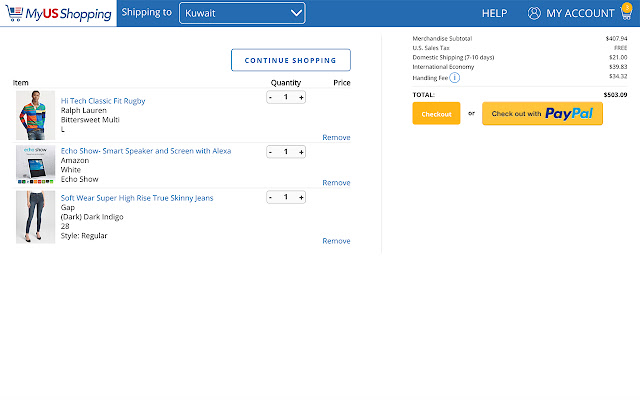Image resolution: width=640 pixels, height=400 pixels.
Task: Click quantity field of Rugby shirt
Action: [x=286, y=97]
